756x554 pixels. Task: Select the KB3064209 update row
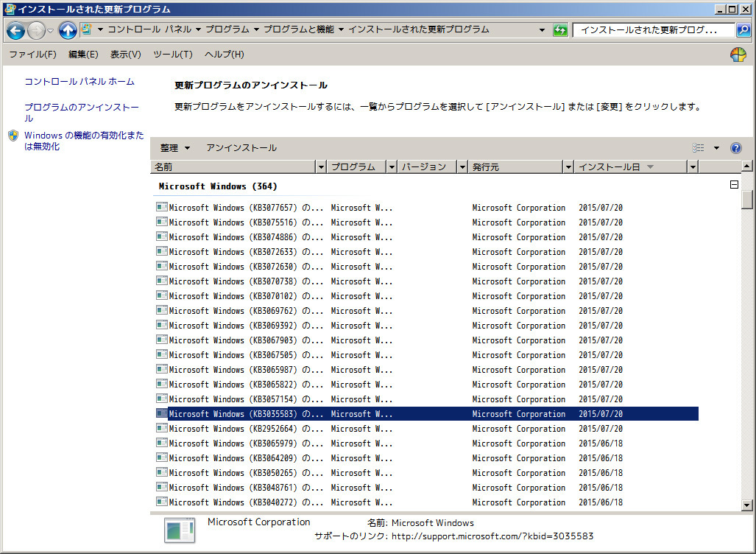tap(427, 458)
